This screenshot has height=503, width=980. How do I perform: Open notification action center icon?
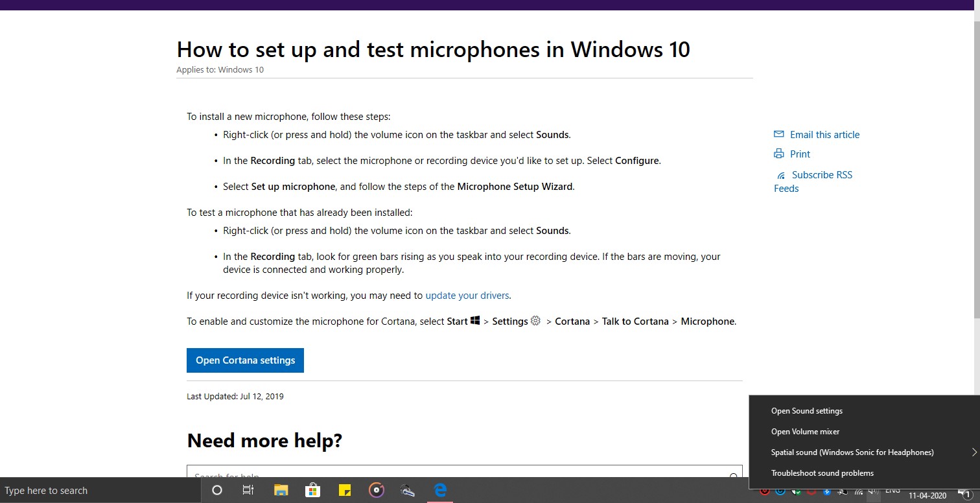(966, 495)
